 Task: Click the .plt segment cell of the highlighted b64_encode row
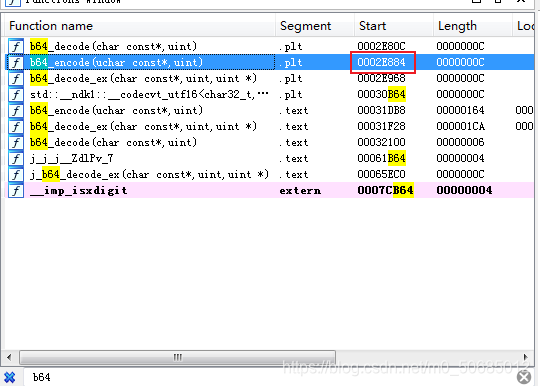pos(291,62)
